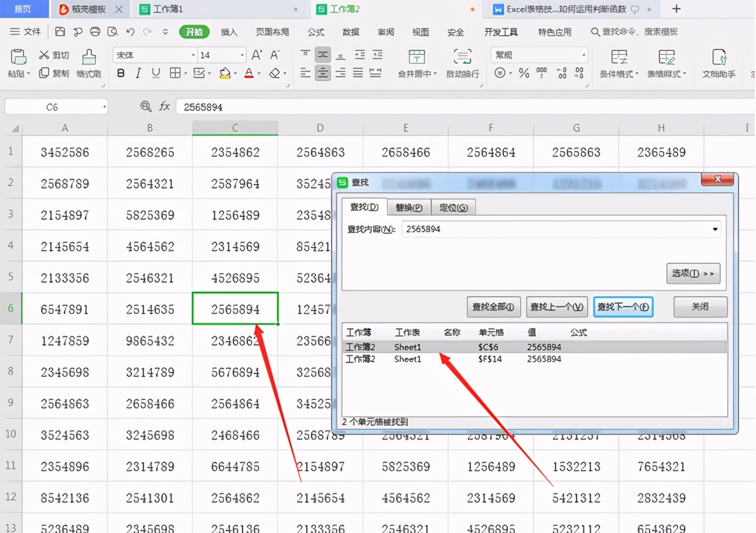Viewport: 756px width, 533px height.
Task: Switch to the Insert ribbon tab (插入)
Action: point(229,32)
